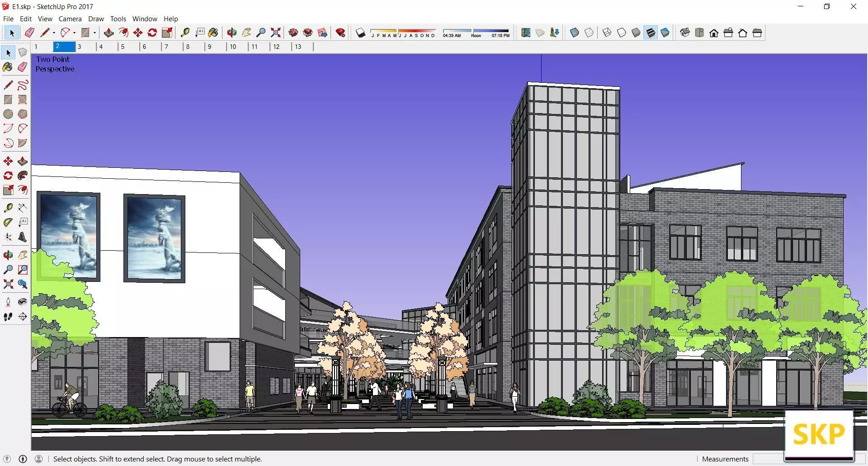Viewport: 868px width, 466px height.
Task: Switch to Front standard view
Action: 714,33
